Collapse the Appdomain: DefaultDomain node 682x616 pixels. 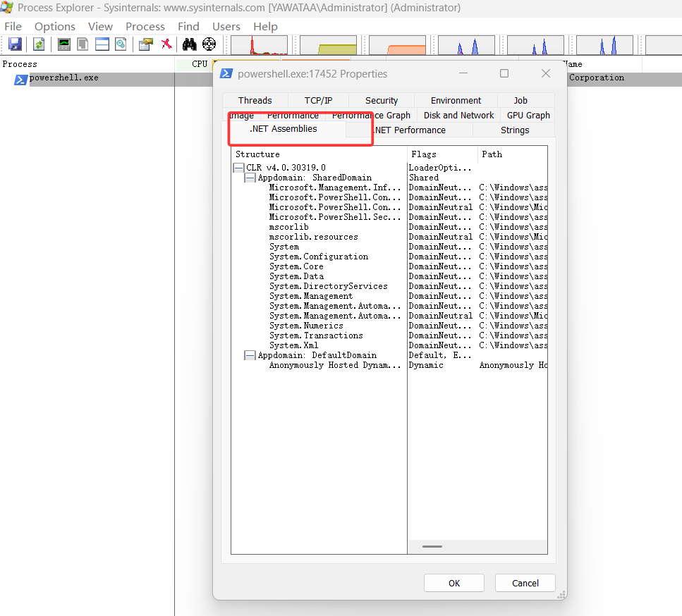[x=250, y=356]
